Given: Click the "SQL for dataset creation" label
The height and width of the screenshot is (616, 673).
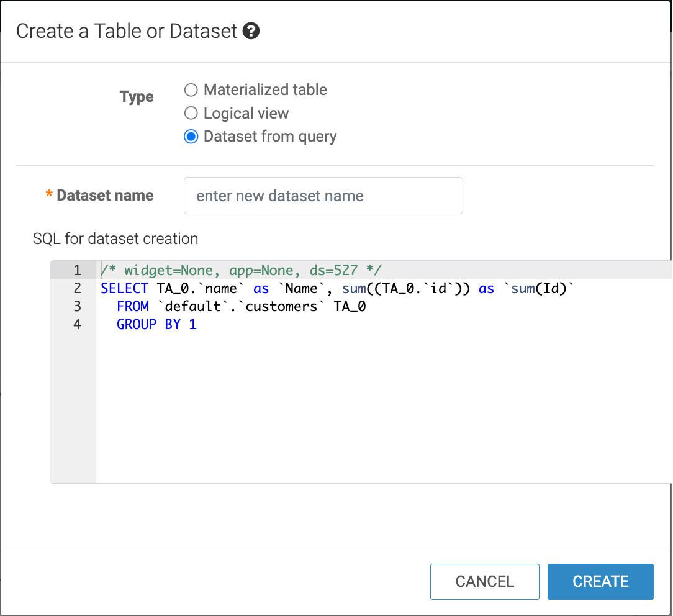Looking at the screenshot, I should click(x=115, y=238).
